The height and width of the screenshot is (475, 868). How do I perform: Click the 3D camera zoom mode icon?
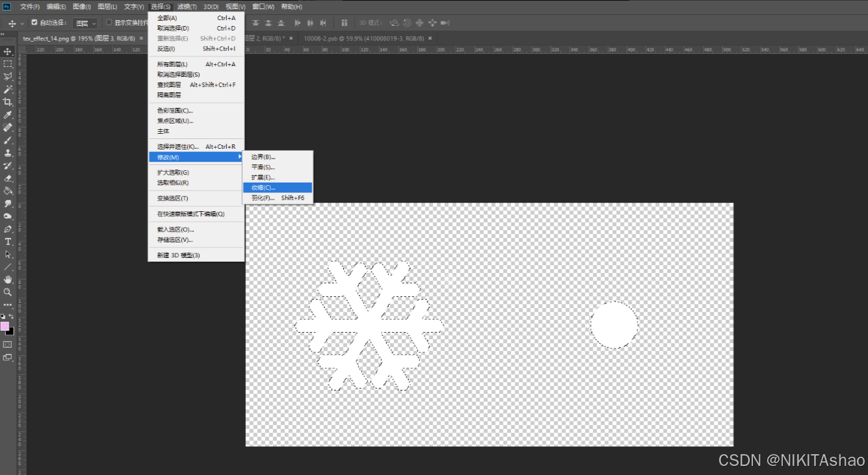click(445, 23)
